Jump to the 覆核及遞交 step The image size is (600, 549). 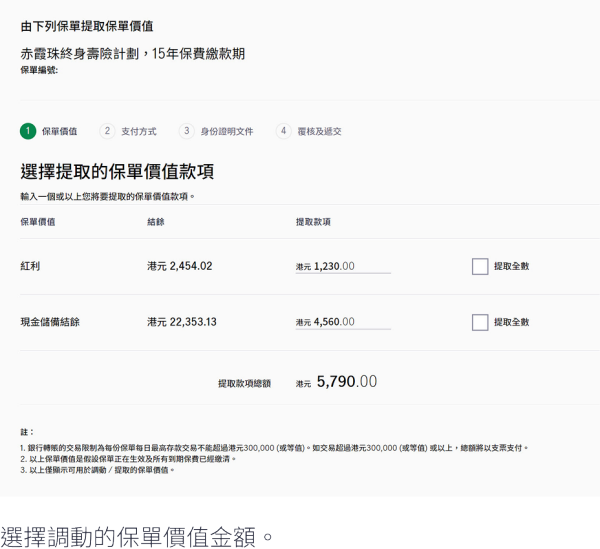(x=319, y=131)
